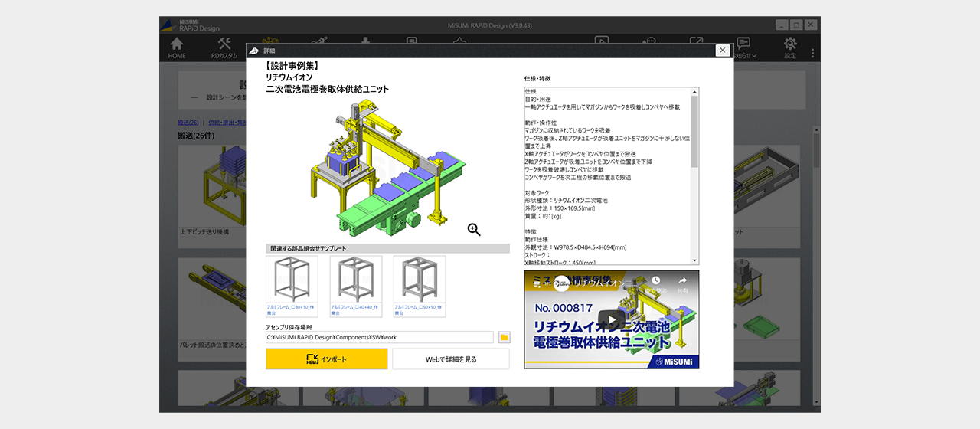
Task: Click the specifications scrollbar down arrow
Action: 694,260
